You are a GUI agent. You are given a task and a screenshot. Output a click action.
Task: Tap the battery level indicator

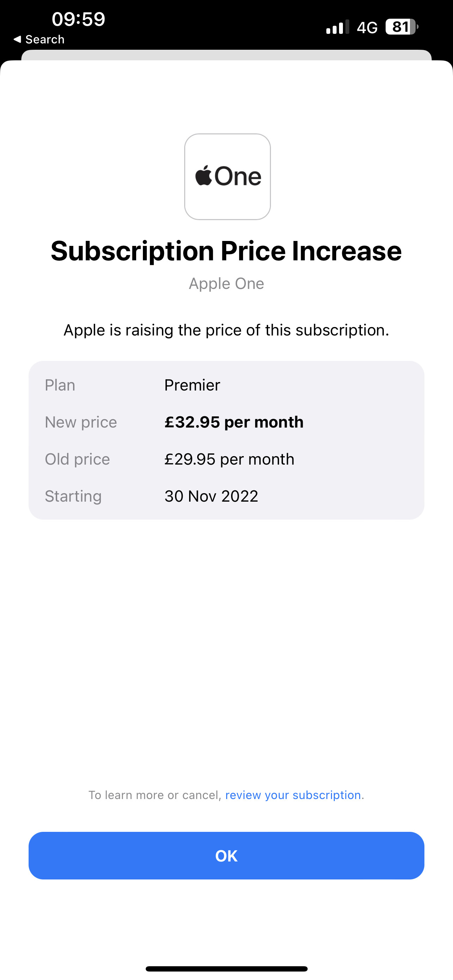click(x=401, y=27)
